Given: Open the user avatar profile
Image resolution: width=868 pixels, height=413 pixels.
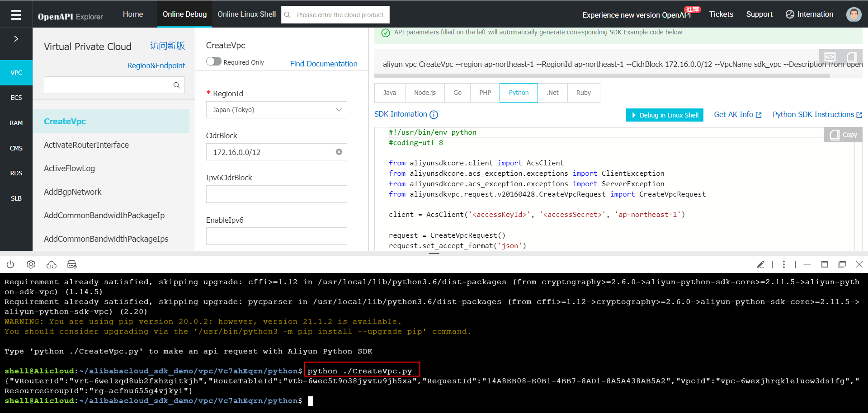Looking at the screenshot, I should pos(854,14).
